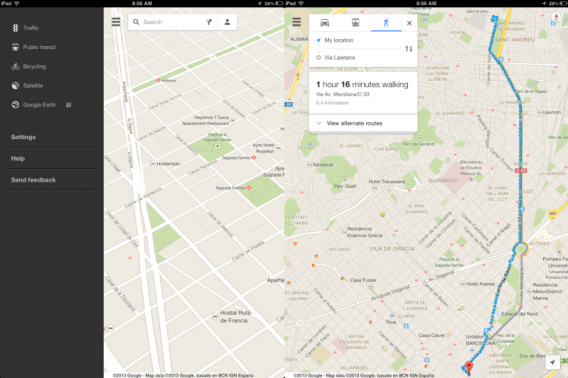568x378 pixels.
Task: Tap the yellow star saved place marker
Action: (383, 215)
